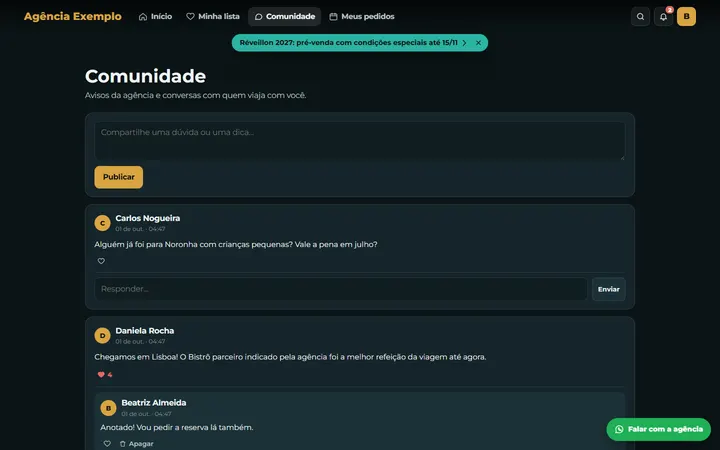This screenshot has height=450, width=720.
Task: Open Réveillon 2027 pré-venda banner chevron
Action: click(x=465, y=43)
